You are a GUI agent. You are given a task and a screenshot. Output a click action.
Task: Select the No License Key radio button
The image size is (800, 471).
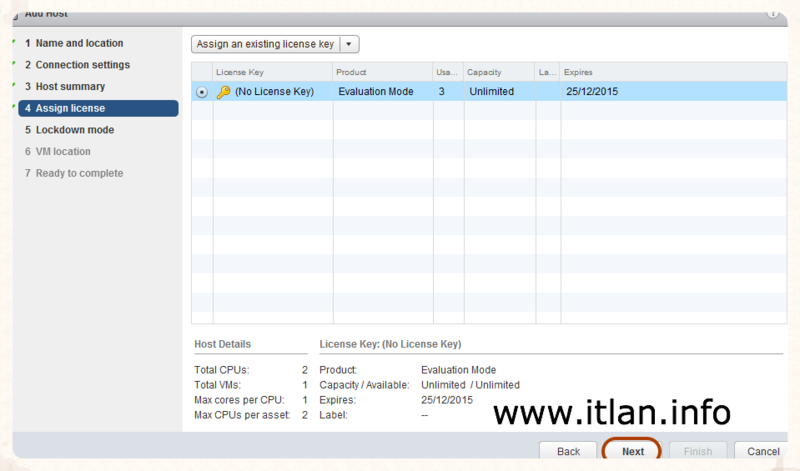click(202, 92)
